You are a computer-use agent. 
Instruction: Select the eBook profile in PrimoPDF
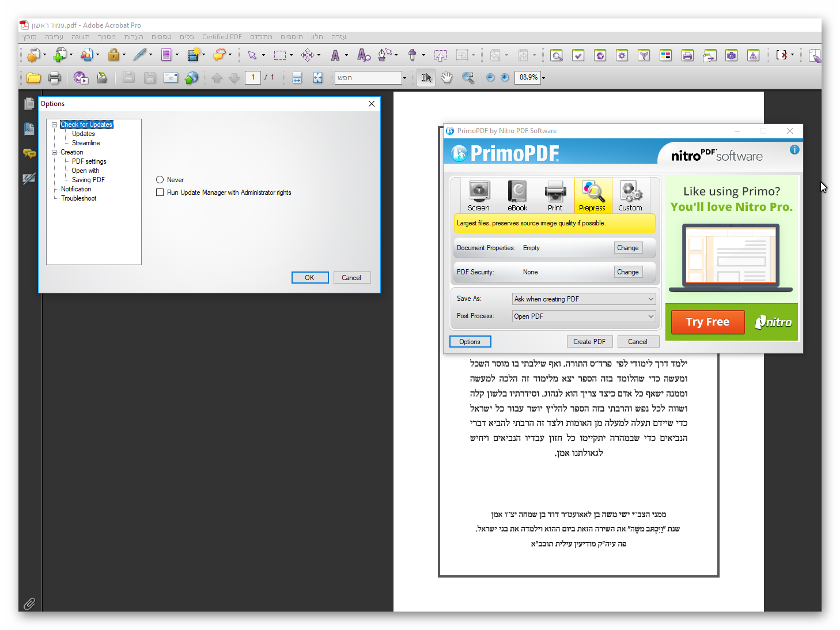tap(517, 195)
